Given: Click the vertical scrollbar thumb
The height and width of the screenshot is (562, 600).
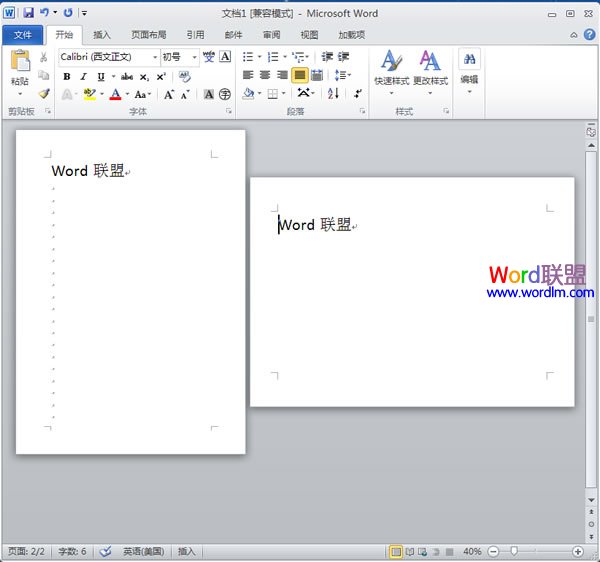Looking at the screenshot, I should click(x=591, y=319).
